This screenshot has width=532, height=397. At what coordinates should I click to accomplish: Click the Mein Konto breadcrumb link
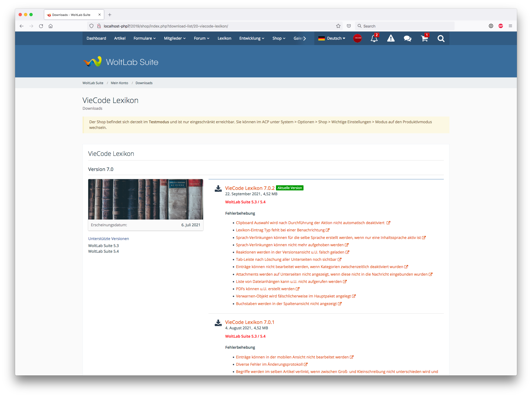tap(119, 83)
